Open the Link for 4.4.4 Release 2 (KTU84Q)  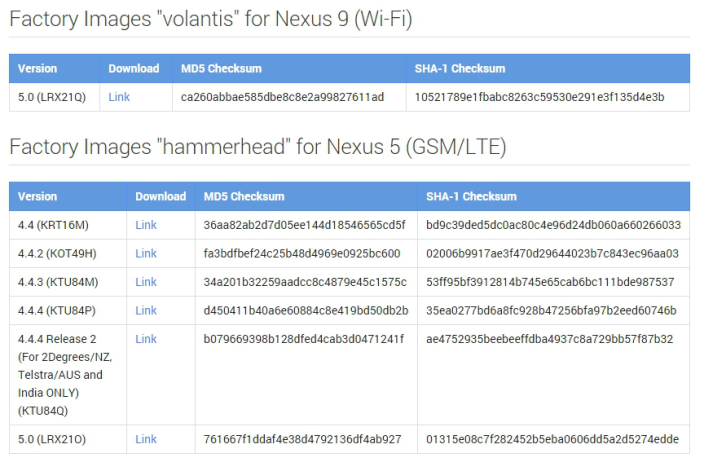(146, 339)
